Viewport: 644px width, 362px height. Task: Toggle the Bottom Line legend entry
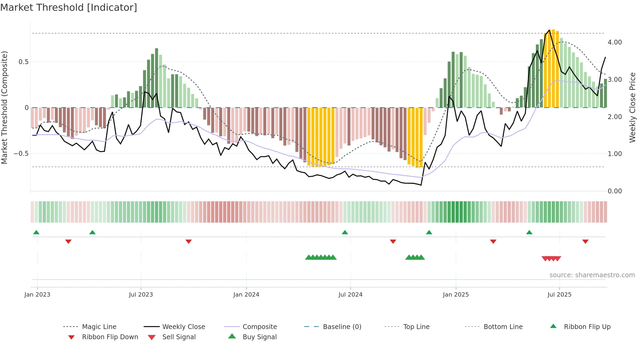pos(494,327)
